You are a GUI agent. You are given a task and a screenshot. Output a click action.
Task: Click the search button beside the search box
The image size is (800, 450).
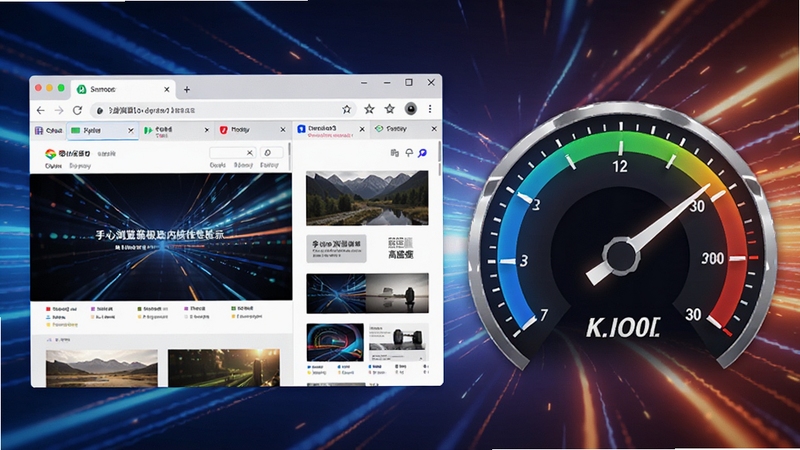271,153
